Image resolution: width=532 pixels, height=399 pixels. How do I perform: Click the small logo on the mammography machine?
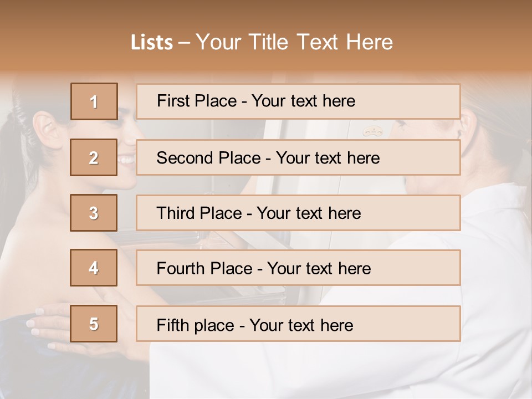pos(374,132)
